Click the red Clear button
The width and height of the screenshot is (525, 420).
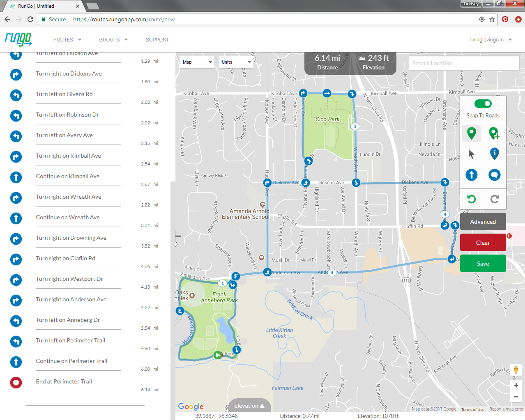(x=483, y=243)
